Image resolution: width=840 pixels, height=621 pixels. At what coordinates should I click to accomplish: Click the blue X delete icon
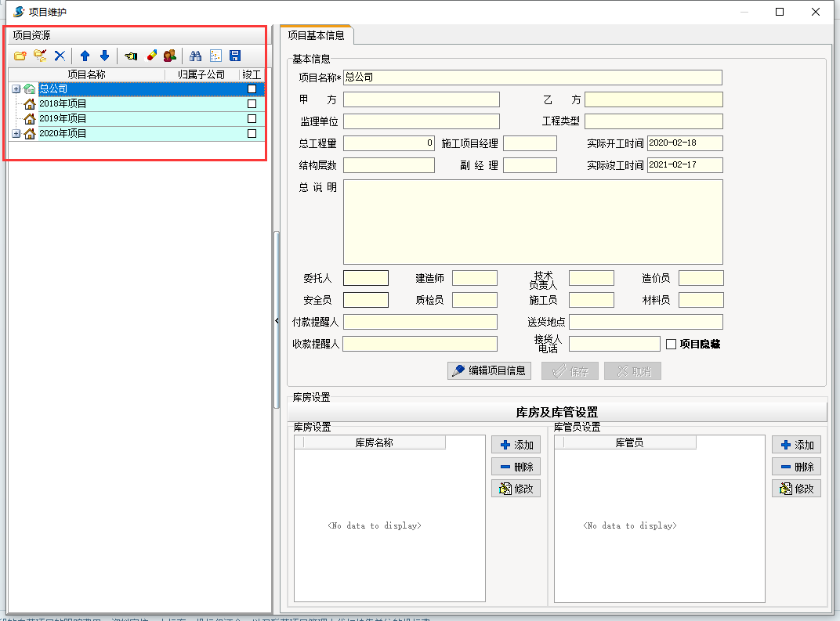pyautogui.click(x=60, y=56)
